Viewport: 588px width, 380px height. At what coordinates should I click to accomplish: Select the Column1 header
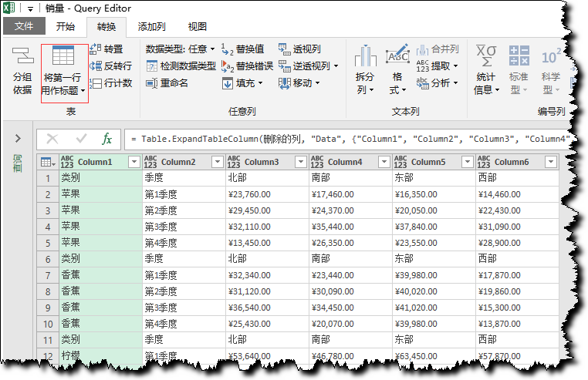tap(100, 162)
